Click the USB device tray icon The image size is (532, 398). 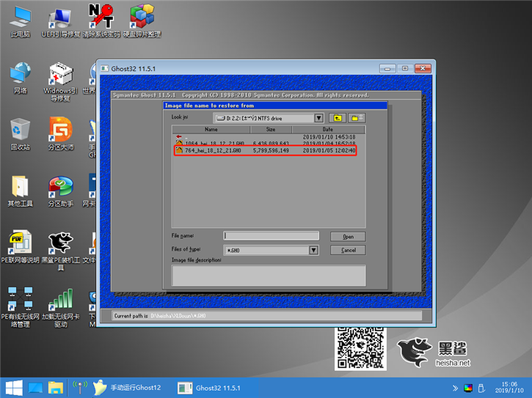click(481, 388)
